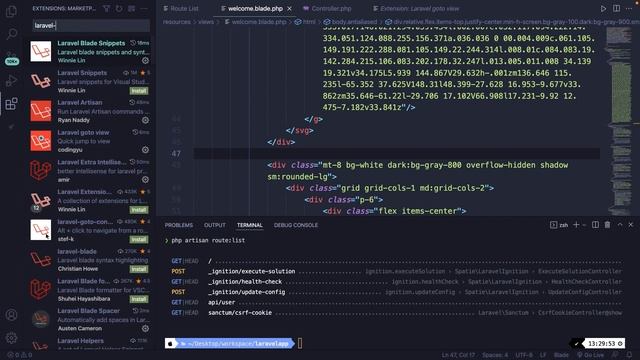Viewport: 640px width, 360px height.
Task: Filter extensions with the funnel icon
Action: 106,9
